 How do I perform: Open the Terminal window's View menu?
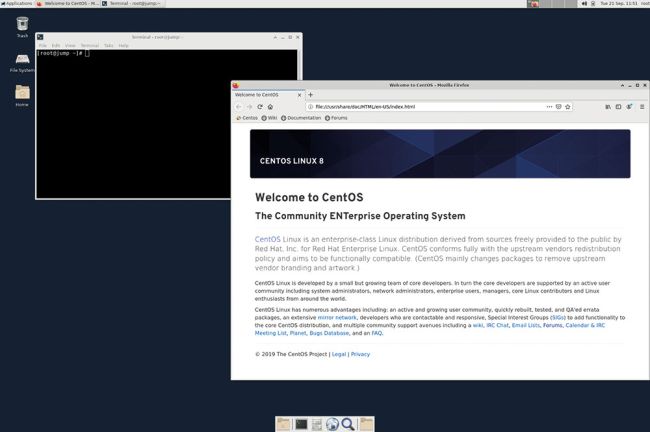click(70, 46)
